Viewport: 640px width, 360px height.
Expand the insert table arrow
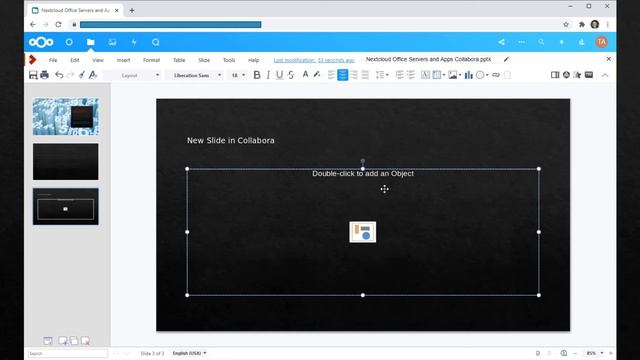[444, 75]
